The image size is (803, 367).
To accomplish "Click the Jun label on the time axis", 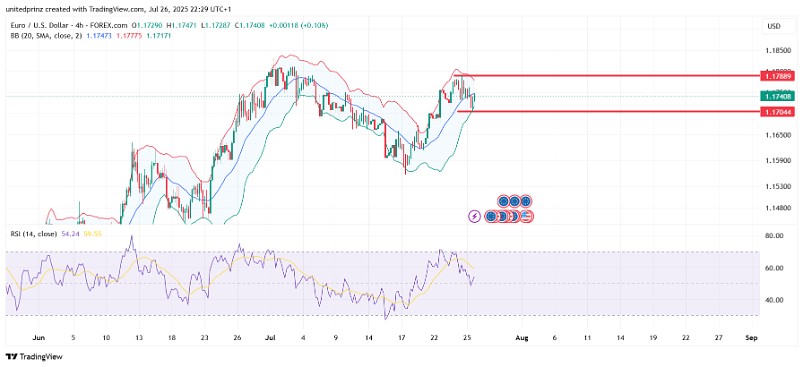I will (38, 338).
